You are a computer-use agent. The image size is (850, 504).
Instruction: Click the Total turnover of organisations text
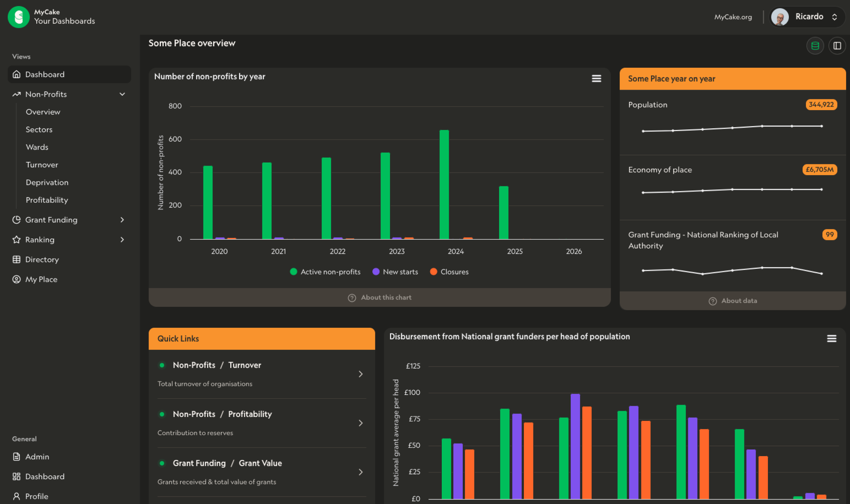[x=205, y=384]
